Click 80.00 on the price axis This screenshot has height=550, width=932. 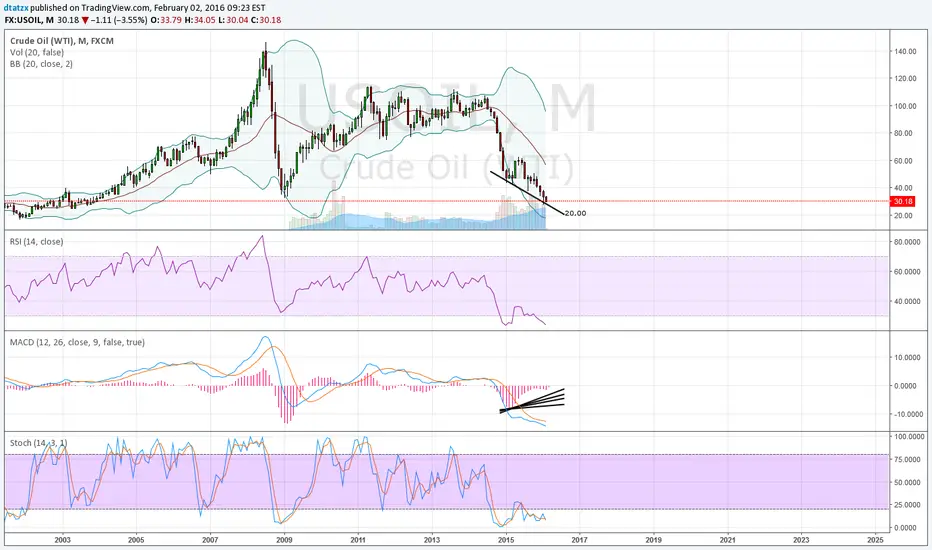point(903,133)
